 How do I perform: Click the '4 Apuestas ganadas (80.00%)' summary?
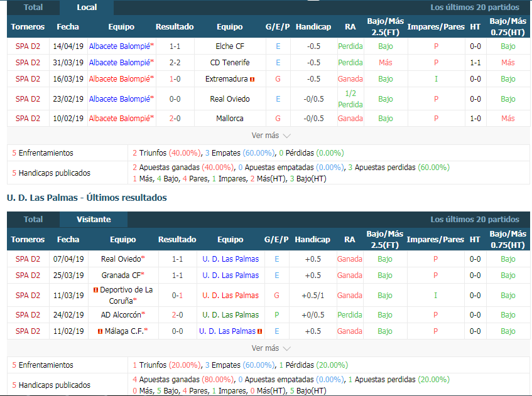[x=183, y=380]
